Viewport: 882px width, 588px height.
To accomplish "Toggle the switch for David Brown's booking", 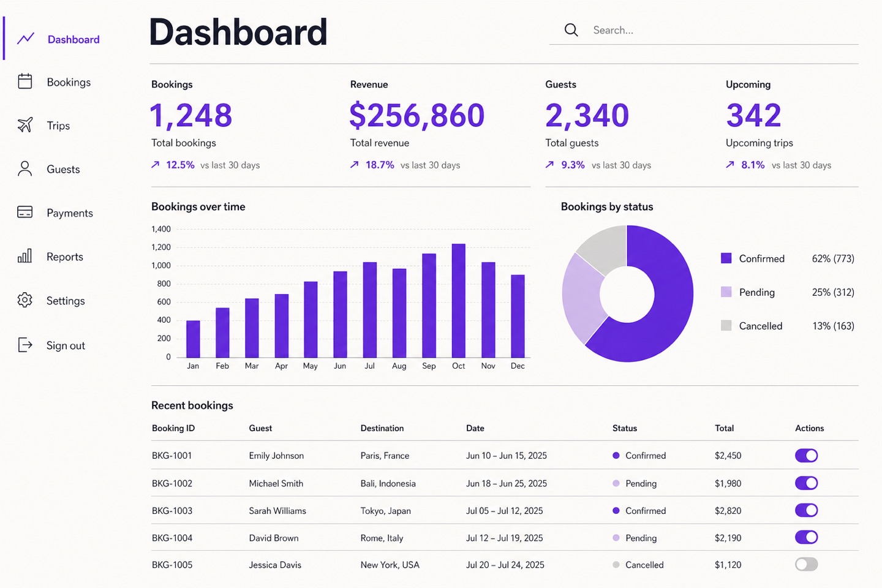I will (807, 537).
